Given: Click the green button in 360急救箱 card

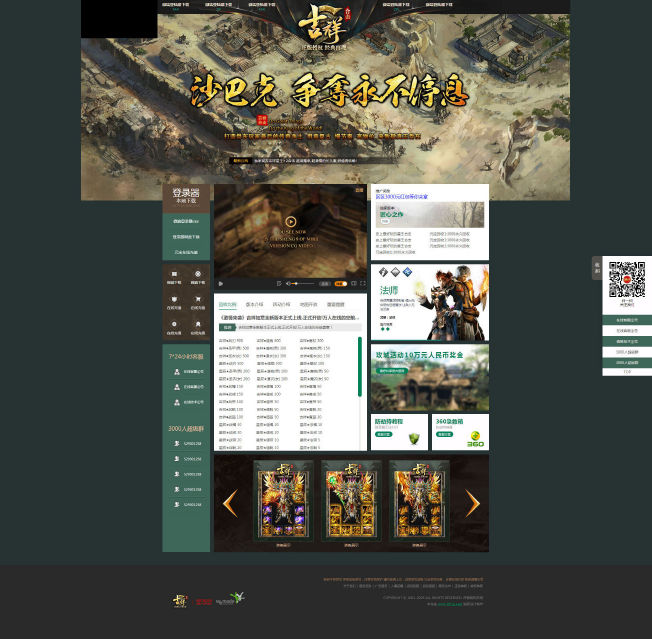Looking at the screenshot, I should tap(445, 434).
